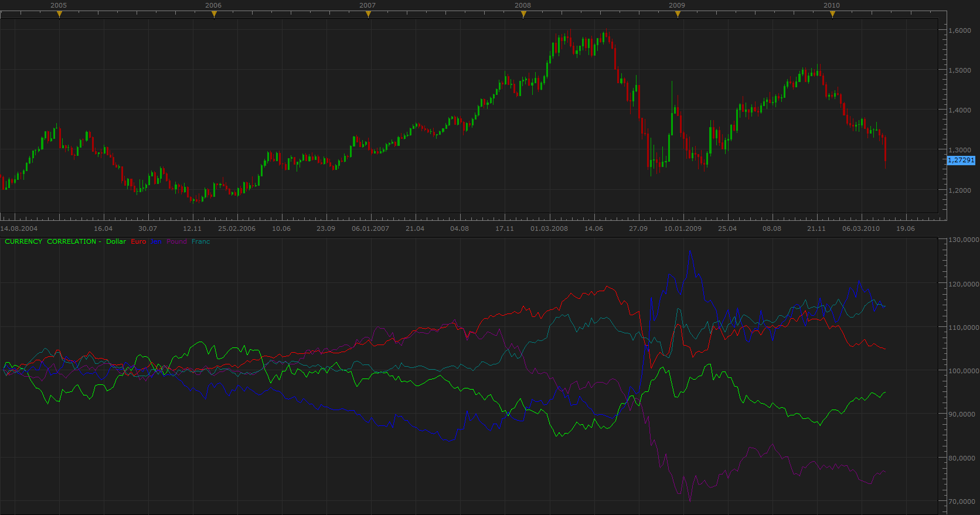980x515 pixels.
Task: Click the 'CURRENCY CORRELATION -' indicator title
Action: tap(53, 241)
